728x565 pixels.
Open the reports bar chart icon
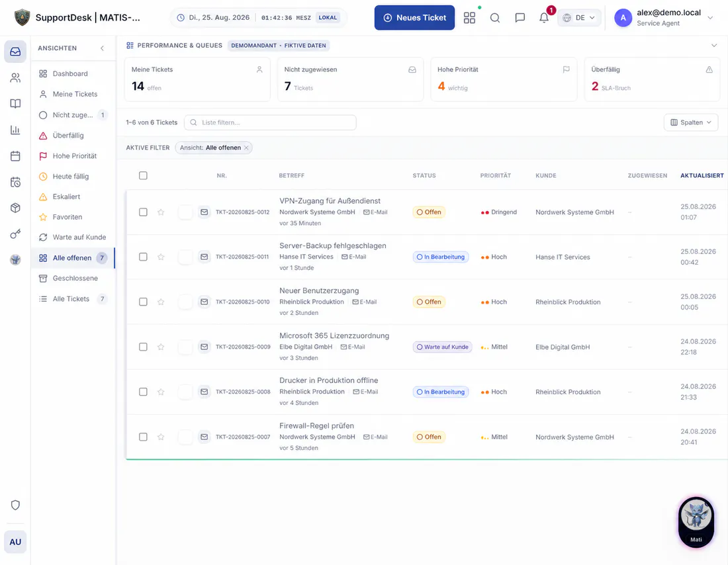(x=15, y=130)
